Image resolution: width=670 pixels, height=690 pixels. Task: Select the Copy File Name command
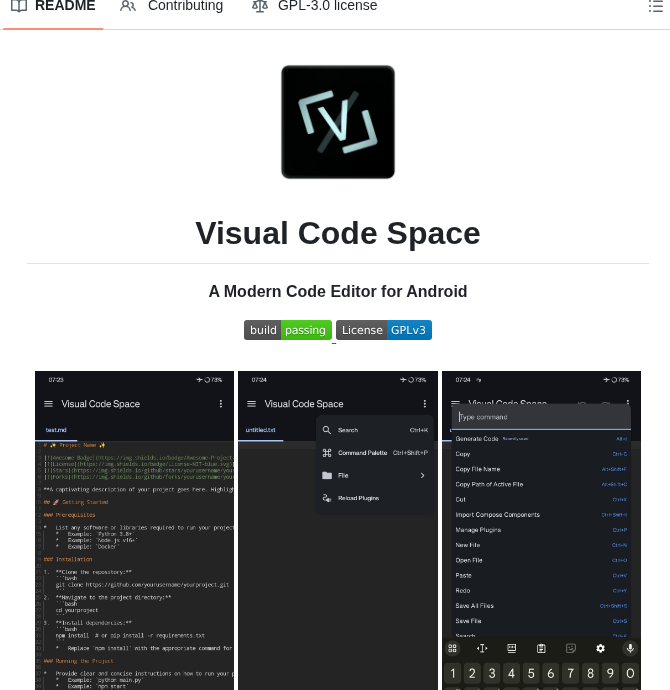(541, 469)
